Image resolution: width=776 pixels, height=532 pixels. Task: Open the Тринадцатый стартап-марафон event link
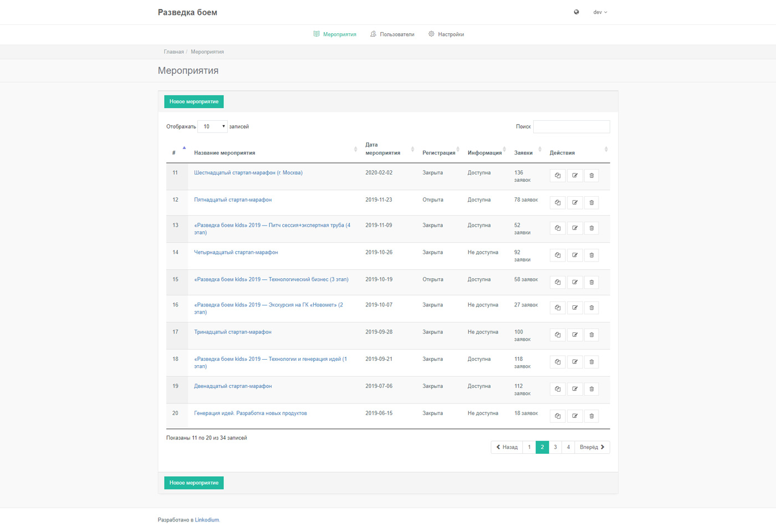pyautogui.click(x=233, y=332)
